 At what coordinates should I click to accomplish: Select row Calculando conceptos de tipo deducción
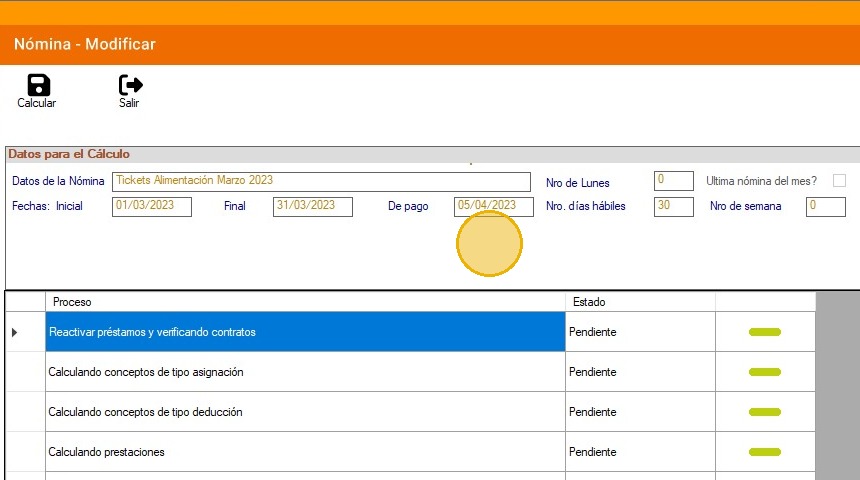coord(305,412)
